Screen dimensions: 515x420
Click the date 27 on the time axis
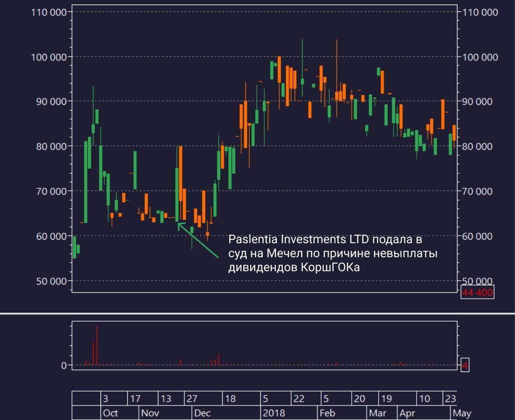point(192,399)
